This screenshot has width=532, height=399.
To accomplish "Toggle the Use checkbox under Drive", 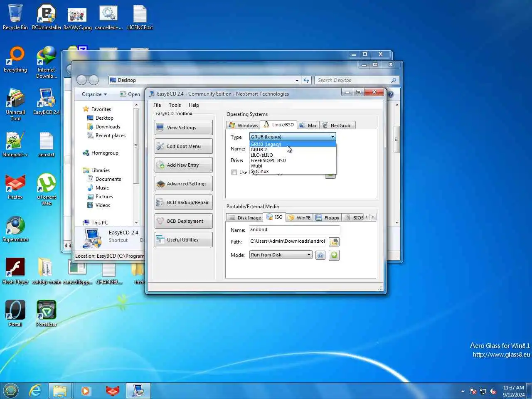I will tap(234, 172).
